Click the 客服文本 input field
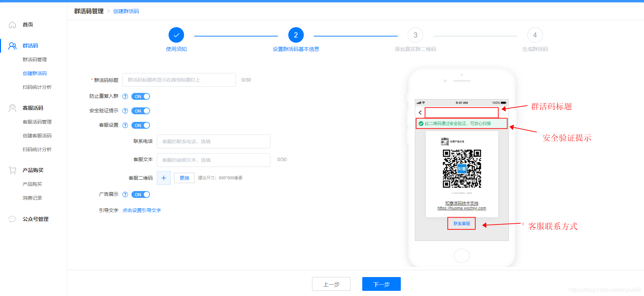The height and width of the screenshot is (296, 644). pyautogui.click(x=214, y=160)
